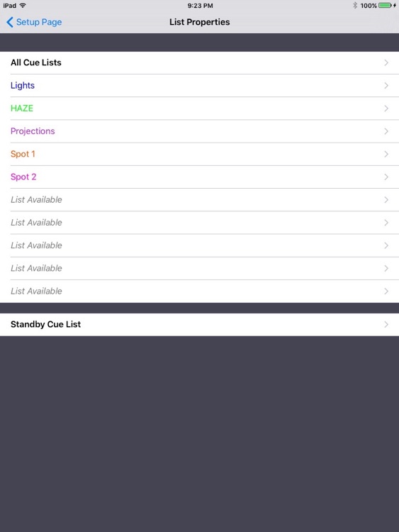Tap chevron on last List Available row

click(386, 291)
